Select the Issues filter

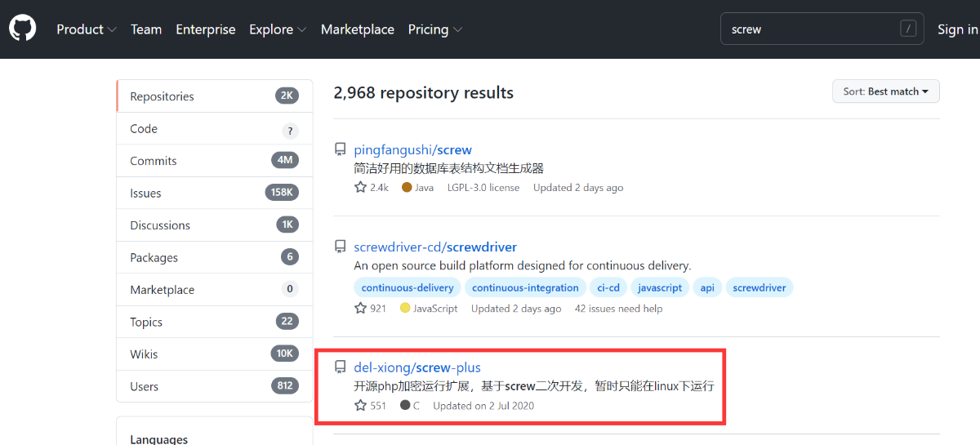pos(215,194)
